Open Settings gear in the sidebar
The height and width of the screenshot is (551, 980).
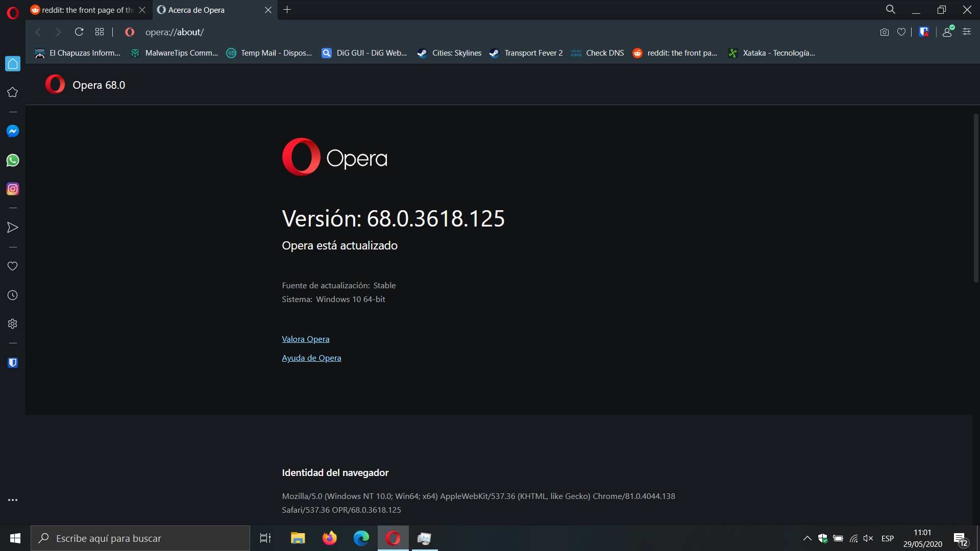pos(13,324)
